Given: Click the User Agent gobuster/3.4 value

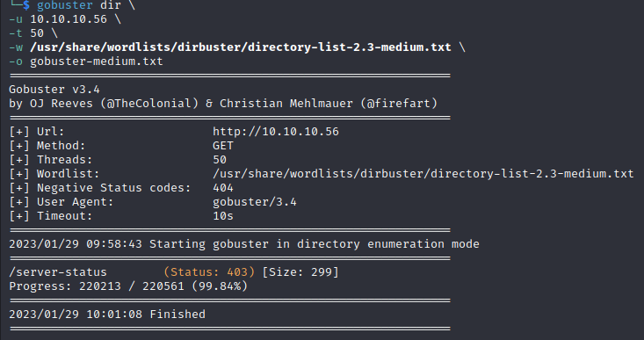Looking at the screenshot, I should pos(255,202).
